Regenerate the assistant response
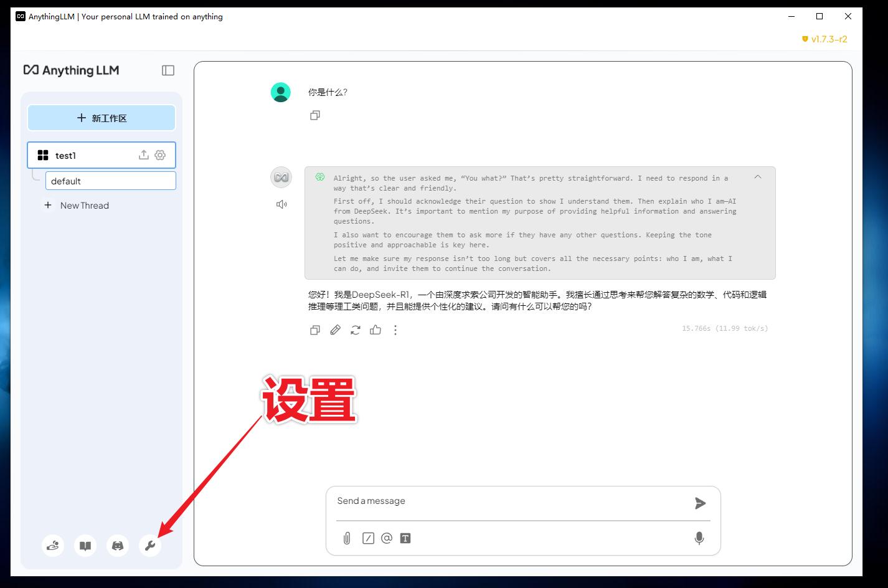Image resolution: width=888 pixels, height=588 pixels. pyautogui.click(x=355, y=330)
